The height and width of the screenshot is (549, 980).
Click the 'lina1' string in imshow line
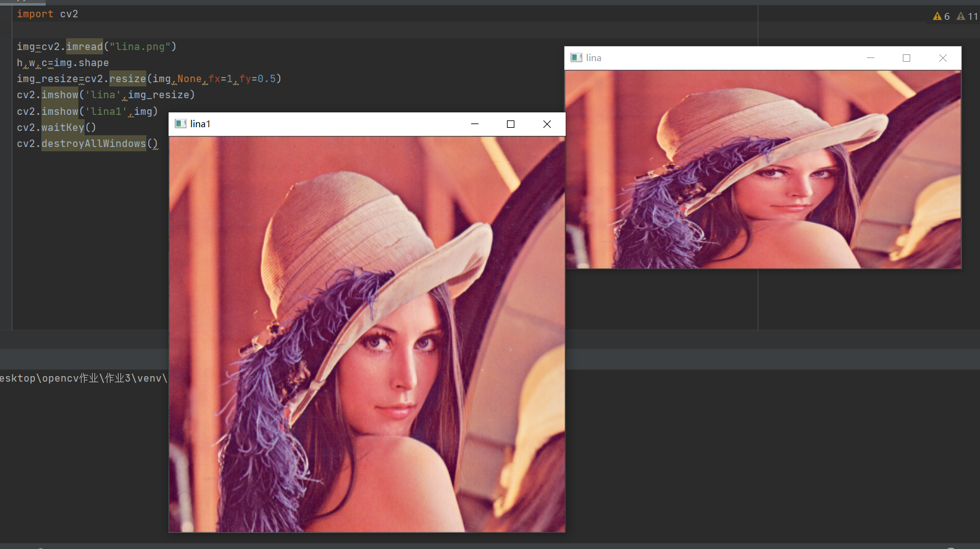pyautogui.click(x=106, y=111)
